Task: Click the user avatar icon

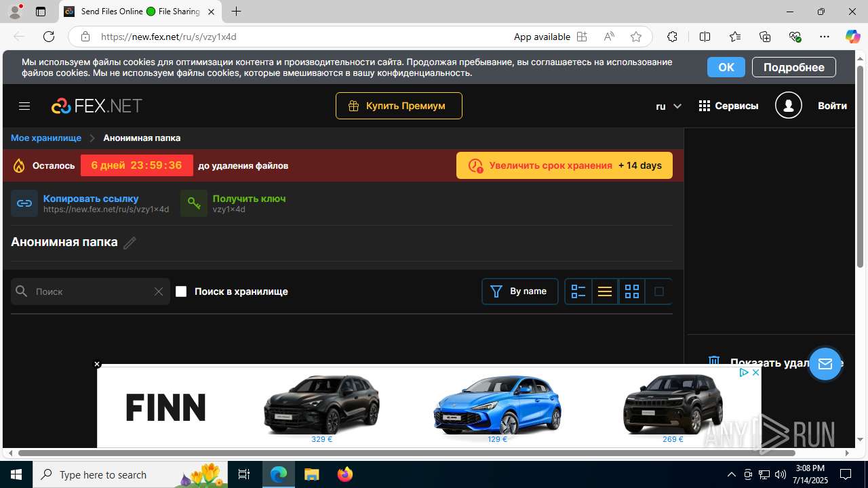Action: 789,106
